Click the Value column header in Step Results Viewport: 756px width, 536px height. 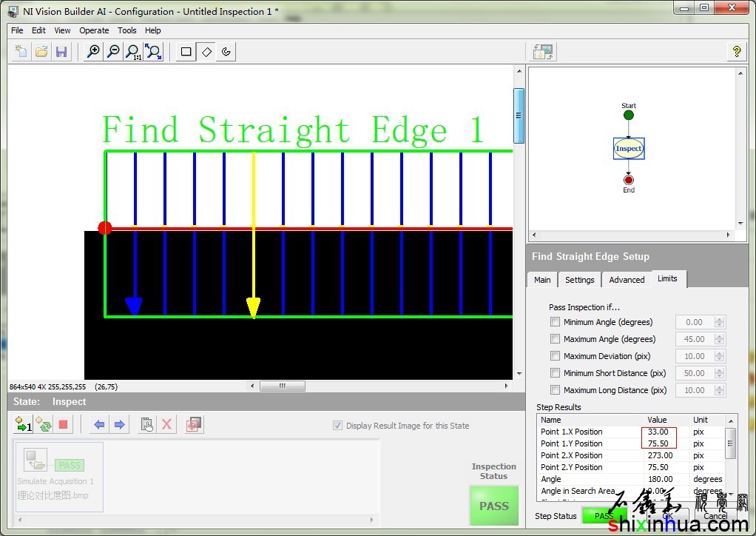pos(666,420)
